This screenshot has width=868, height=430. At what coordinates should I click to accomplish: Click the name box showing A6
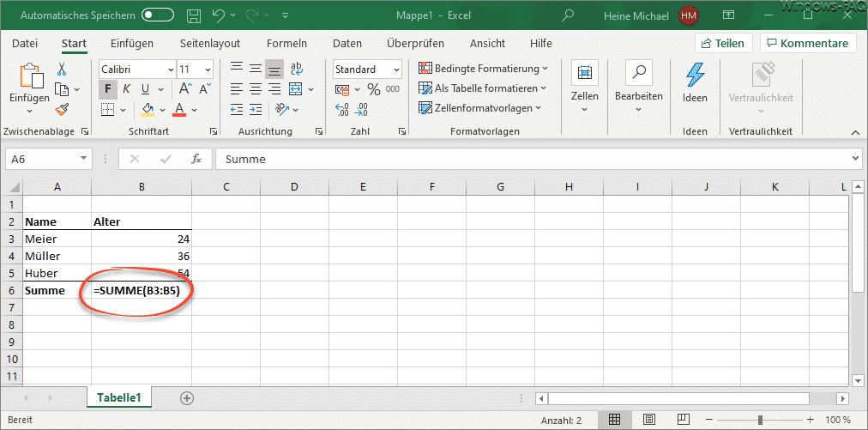coord(48,160)
